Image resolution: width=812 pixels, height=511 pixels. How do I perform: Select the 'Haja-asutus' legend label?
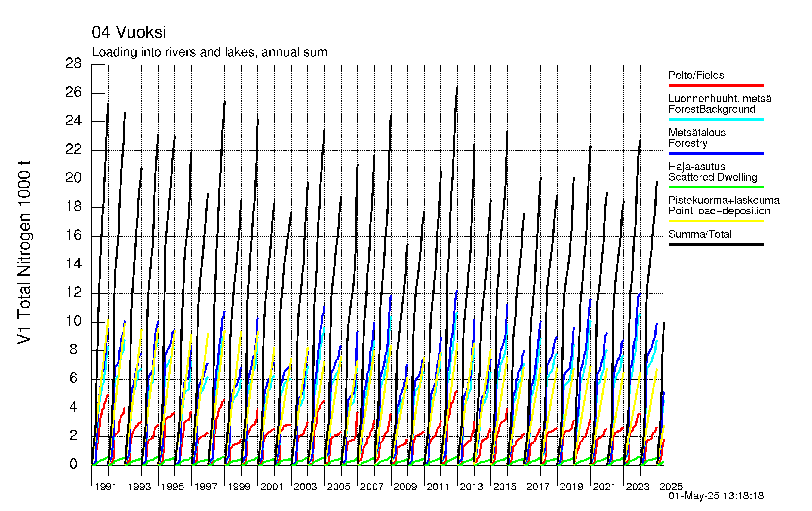[x=697, y=167]
